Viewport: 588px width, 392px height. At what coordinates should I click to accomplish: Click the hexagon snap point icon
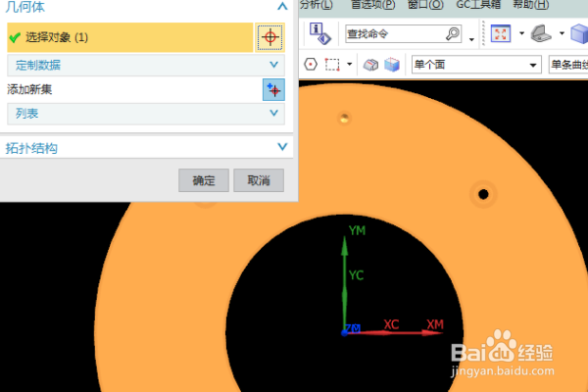311,65
